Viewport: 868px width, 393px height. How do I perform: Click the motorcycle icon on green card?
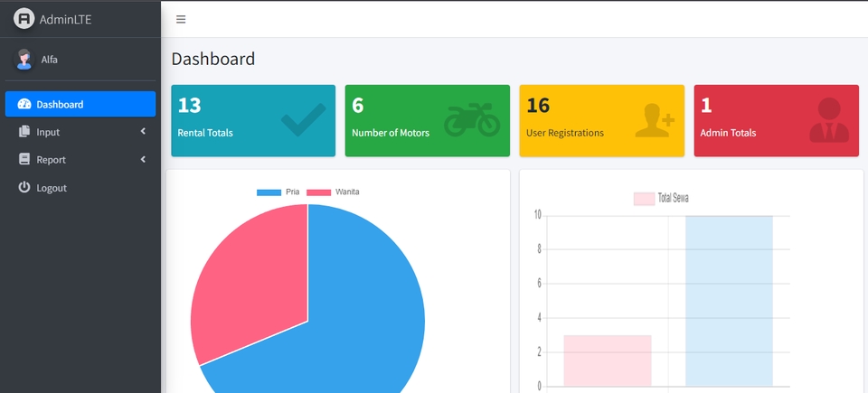472,119
